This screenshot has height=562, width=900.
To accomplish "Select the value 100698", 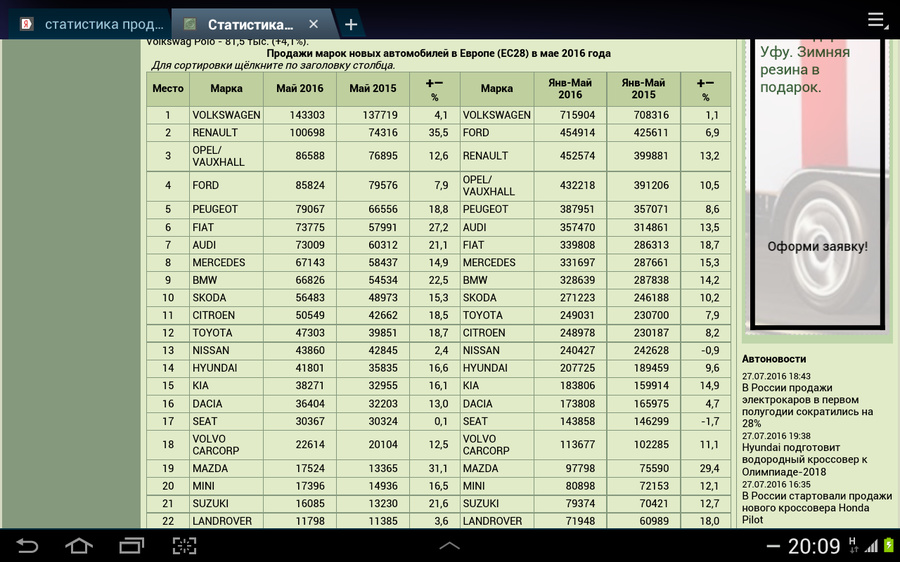I will [307, 133].
